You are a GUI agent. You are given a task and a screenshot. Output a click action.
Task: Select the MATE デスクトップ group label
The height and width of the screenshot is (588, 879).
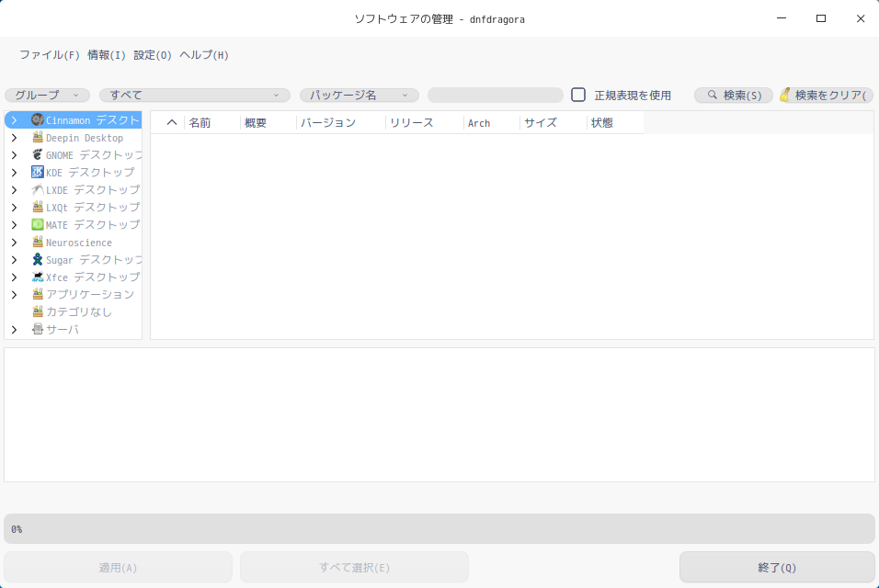tap(93, 224)
